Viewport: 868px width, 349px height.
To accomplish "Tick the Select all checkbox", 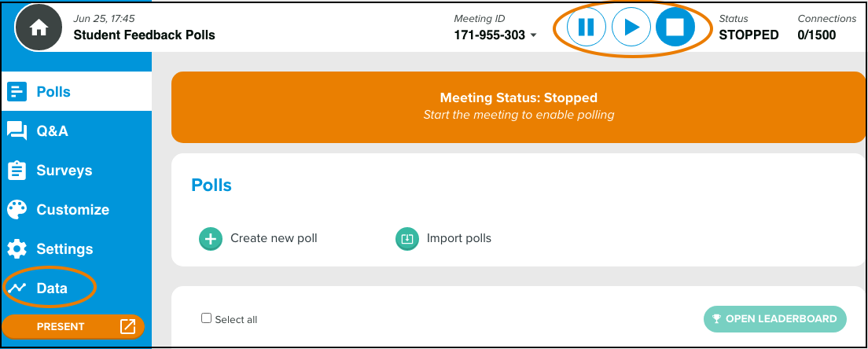I will pyautogui.click(x=207, y=318).
